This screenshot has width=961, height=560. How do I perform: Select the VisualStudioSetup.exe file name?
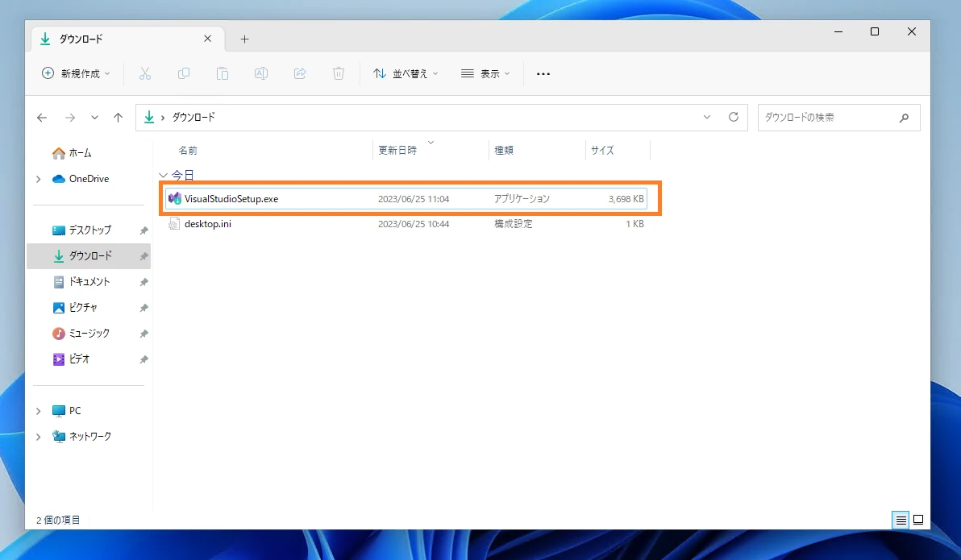pos(231,198)
